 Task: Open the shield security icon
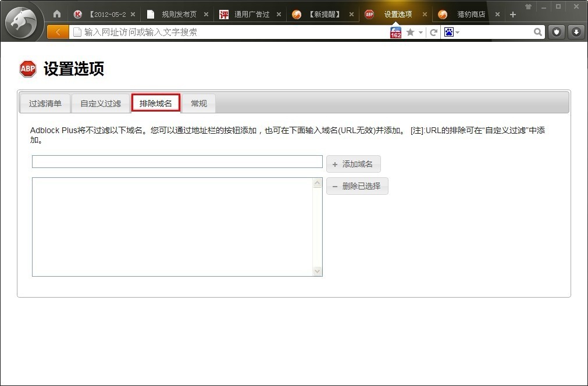coord(557,32)
